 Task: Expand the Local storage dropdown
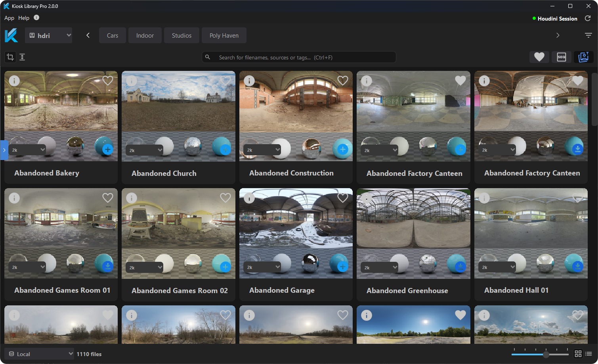tap(40, 354)
